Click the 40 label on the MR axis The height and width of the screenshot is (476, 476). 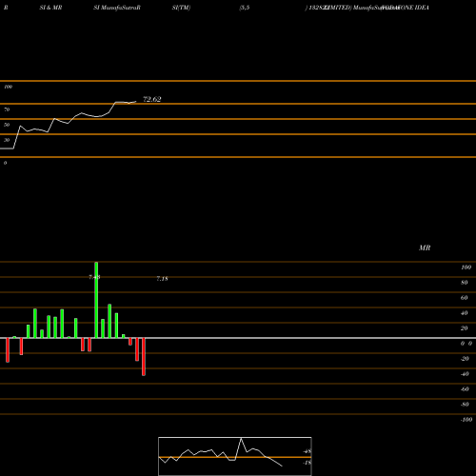pos(465,313)
